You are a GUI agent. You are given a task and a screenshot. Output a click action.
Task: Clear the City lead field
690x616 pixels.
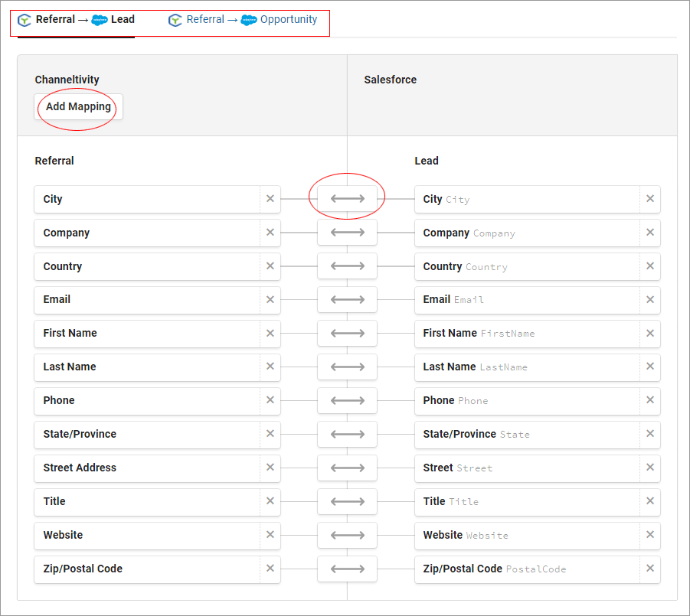(x=650, y=199)
